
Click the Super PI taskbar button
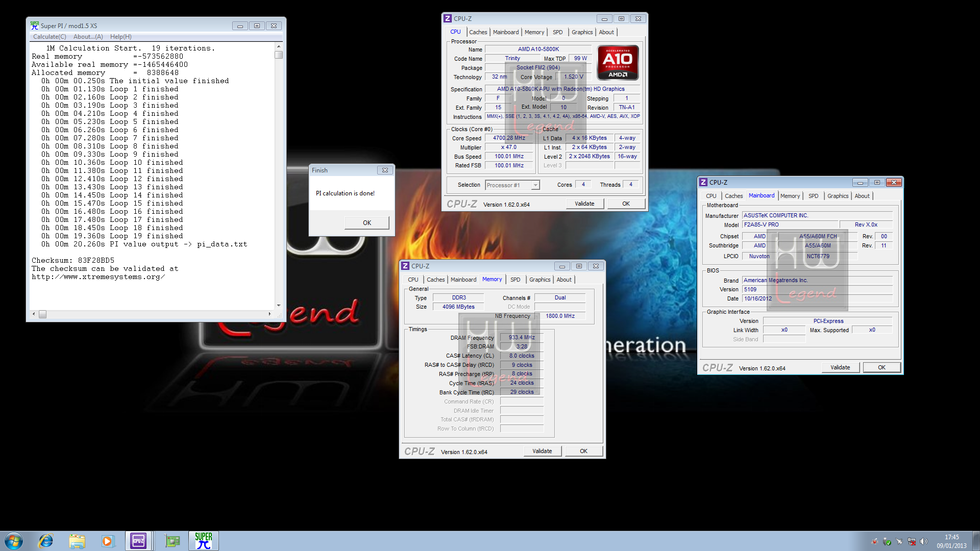point(204,541)
